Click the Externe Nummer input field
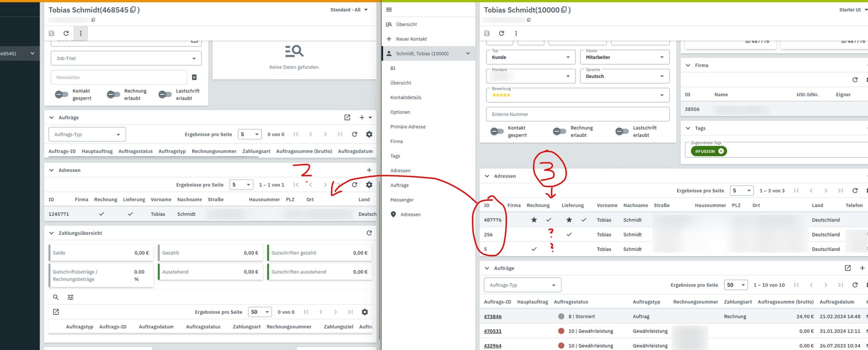The height and width of the screenshot is (350, 868). click(x=577, y=114)
